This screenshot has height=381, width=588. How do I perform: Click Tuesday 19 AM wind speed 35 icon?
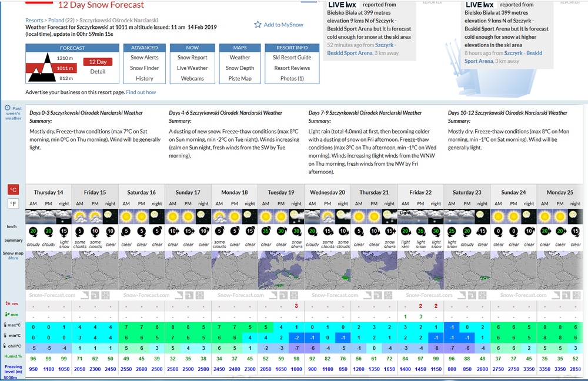coord(266,231)
